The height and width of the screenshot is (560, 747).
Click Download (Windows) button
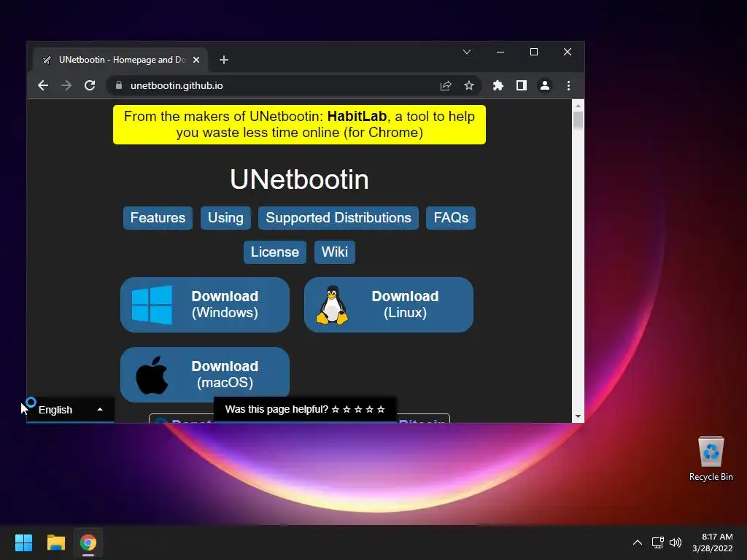click(x=205, y=304)
